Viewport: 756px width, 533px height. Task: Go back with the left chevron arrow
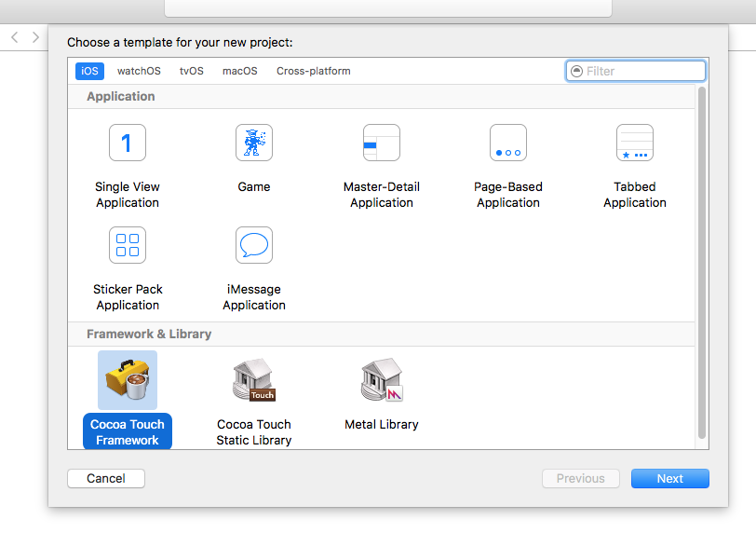click(15, 37)
